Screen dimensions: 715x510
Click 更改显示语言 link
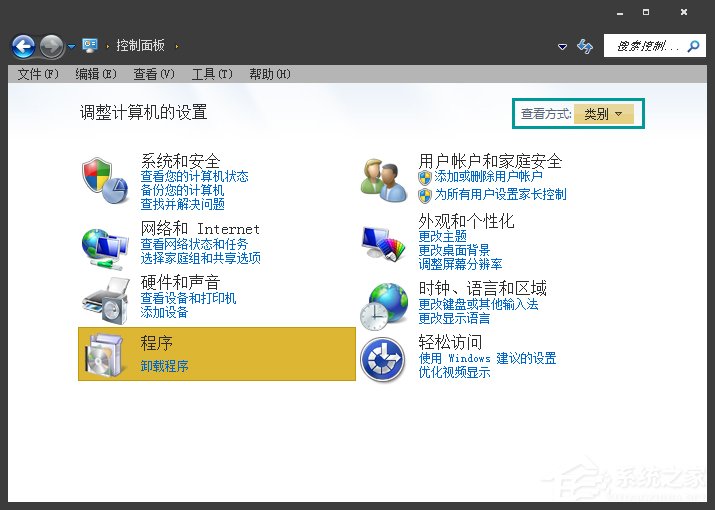[455, 318]
